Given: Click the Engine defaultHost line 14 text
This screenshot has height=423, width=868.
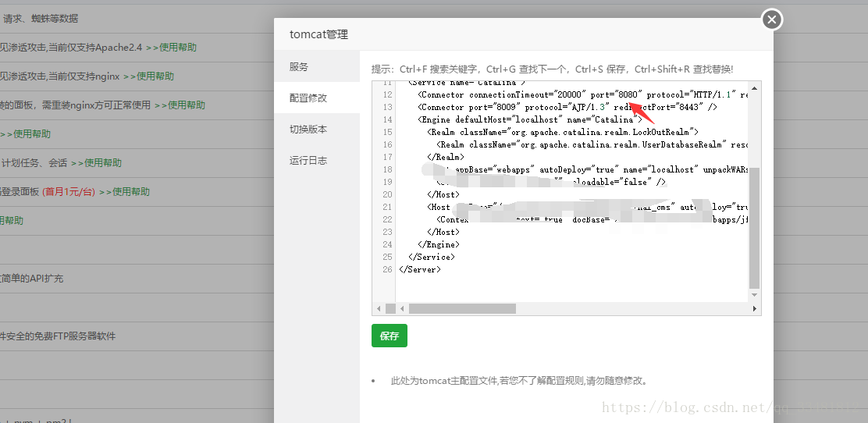Looking at the screenshot, I should click(x=530, y=119).
